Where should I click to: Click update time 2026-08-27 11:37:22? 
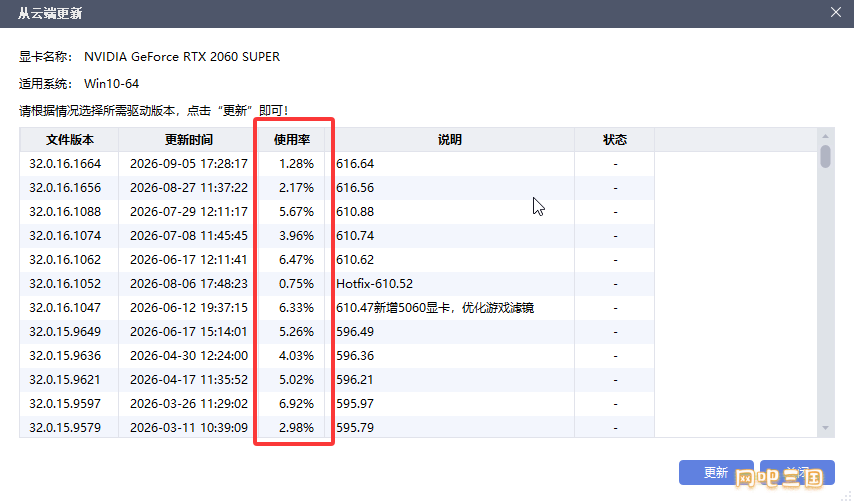tap(188, 188)
